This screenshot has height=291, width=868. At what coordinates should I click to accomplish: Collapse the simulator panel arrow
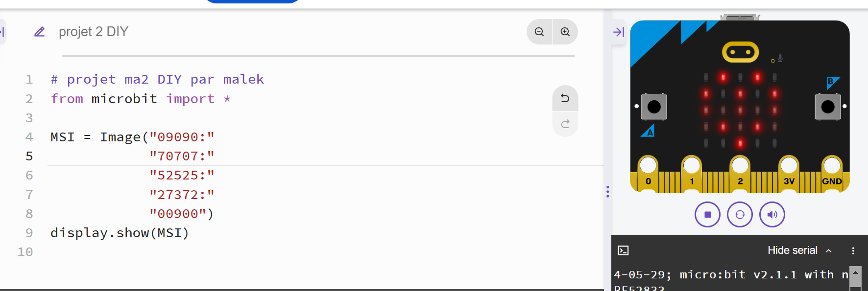[619, 32]
